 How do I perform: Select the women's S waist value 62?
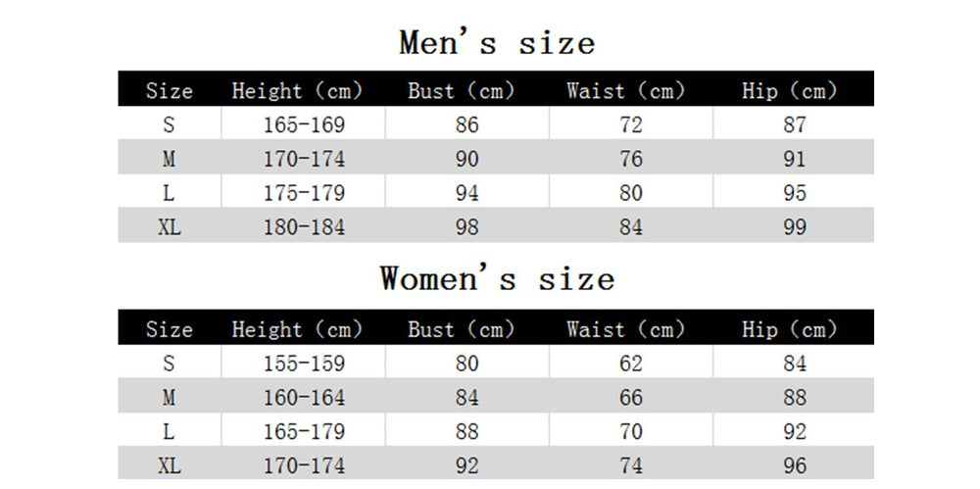point(631,364)
